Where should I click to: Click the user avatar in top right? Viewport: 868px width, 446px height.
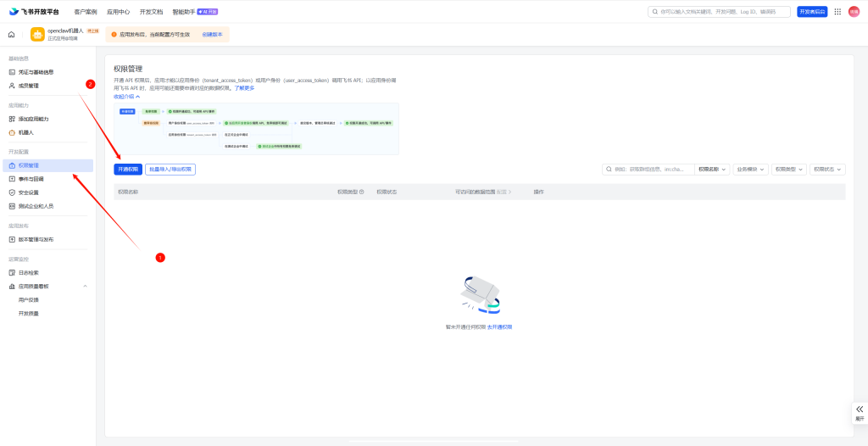[x=854, y=12]
